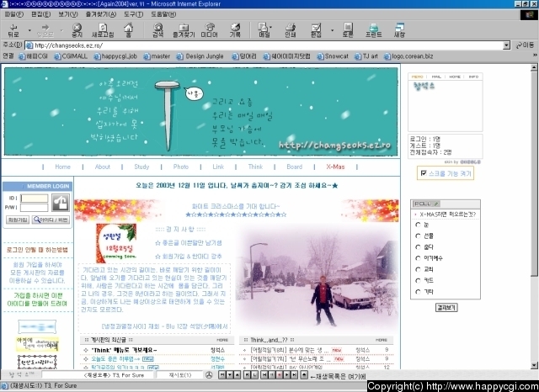Click the Internet Explorer logo throbber icon
The height and width of the screenshot is (392, 539).
(529, 15)
